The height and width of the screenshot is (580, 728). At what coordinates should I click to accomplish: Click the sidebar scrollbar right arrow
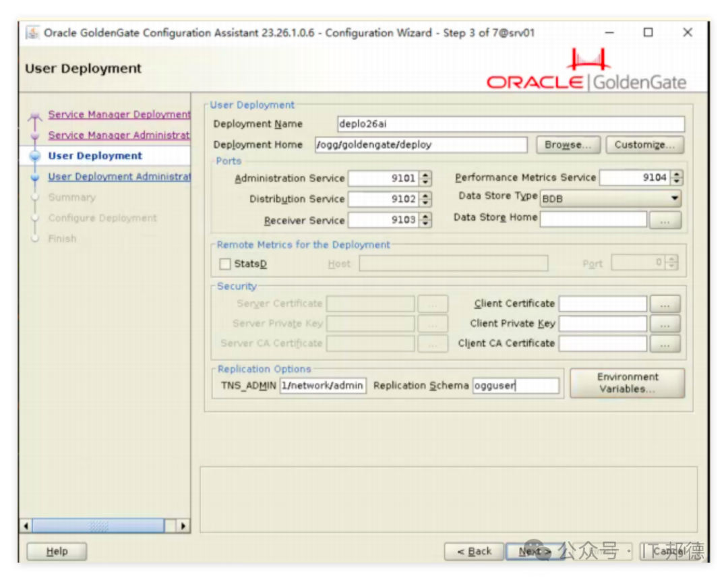[x=183, y=526]
